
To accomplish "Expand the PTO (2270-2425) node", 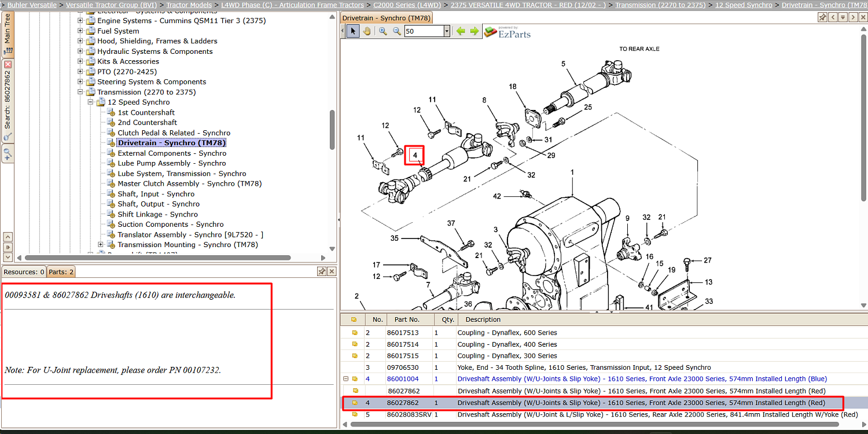I will (x=80, y=72).
